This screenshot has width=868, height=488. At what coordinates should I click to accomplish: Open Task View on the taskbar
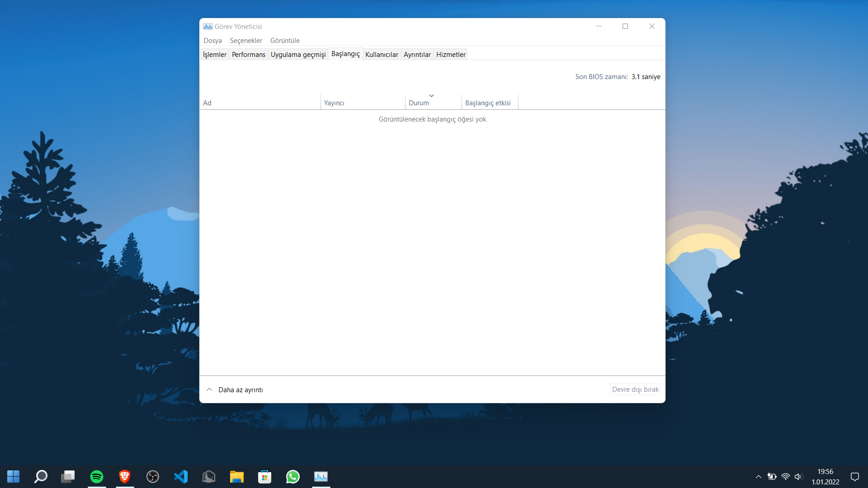coord(68,476)
